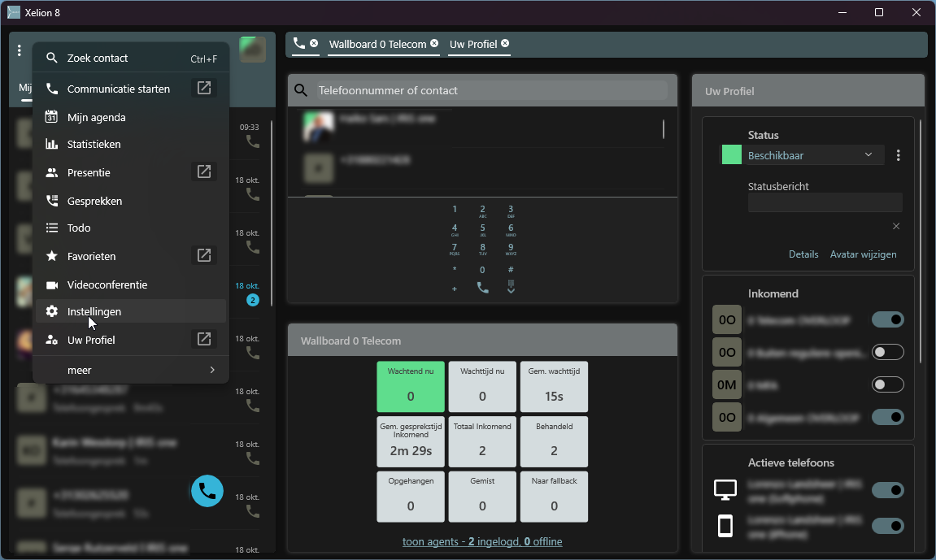Click the Gem. gesprekstijd Inkomend tile
The image size is (936, 560).
(411, 441)
